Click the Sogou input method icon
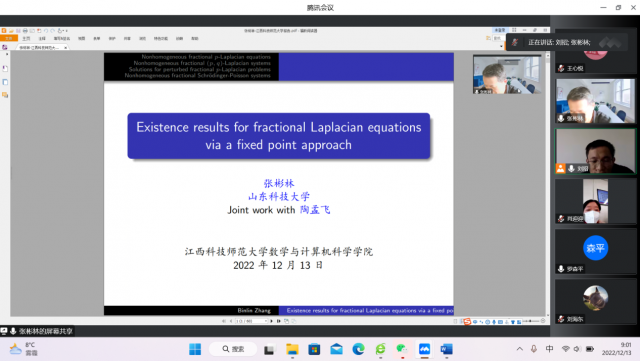 coord(467,322)
